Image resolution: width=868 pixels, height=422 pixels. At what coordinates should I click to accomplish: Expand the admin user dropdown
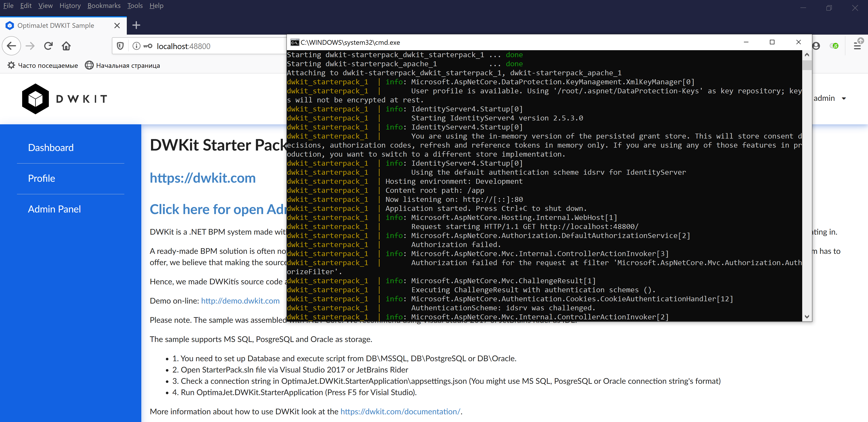[830, 98]
